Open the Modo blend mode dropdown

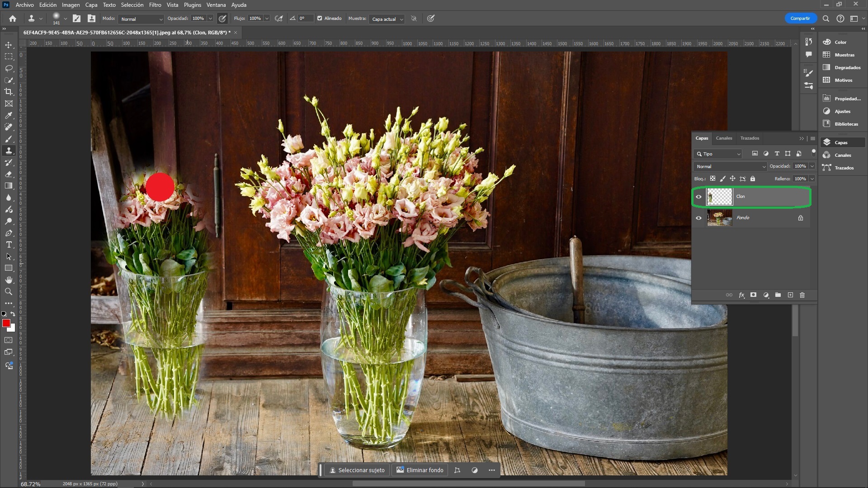(142, 19)
